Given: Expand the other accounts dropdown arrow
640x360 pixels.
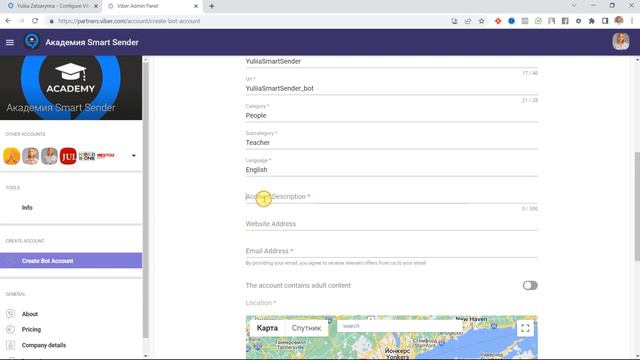Looking at the screenshot, I should tap(133, 156).
